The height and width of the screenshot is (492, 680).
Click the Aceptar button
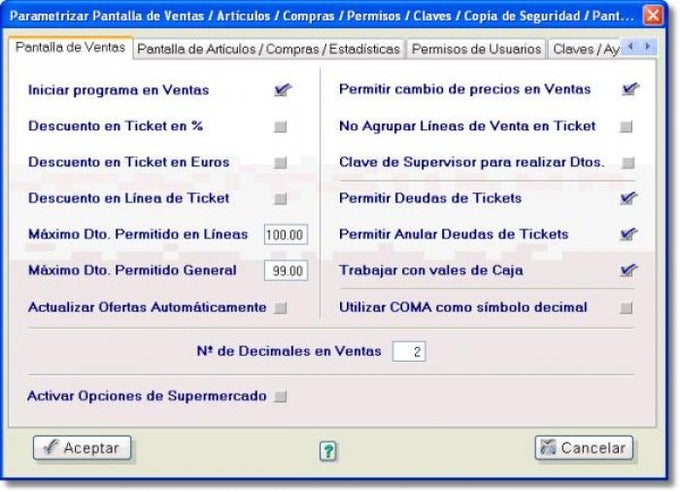[x=82, y=448]
